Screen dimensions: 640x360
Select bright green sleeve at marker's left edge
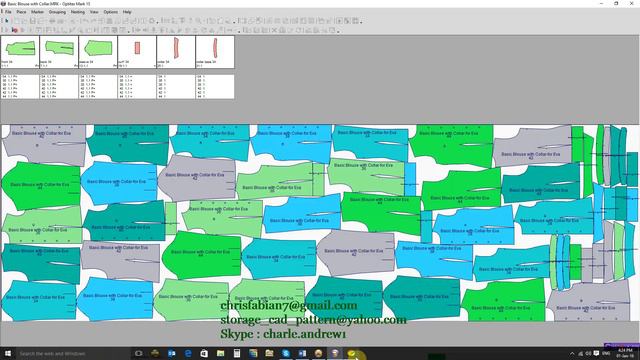coord(41,186)
